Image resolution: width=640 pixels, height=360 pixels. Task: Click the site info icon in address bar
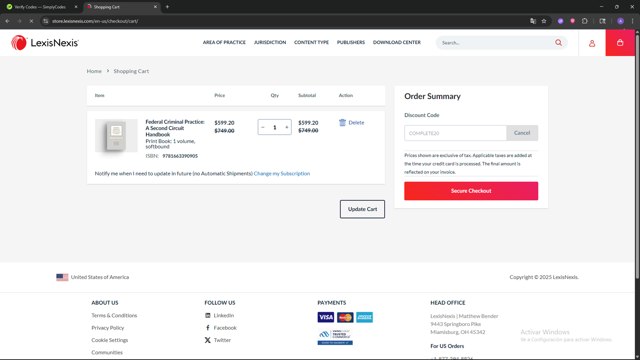coord(46,21)
